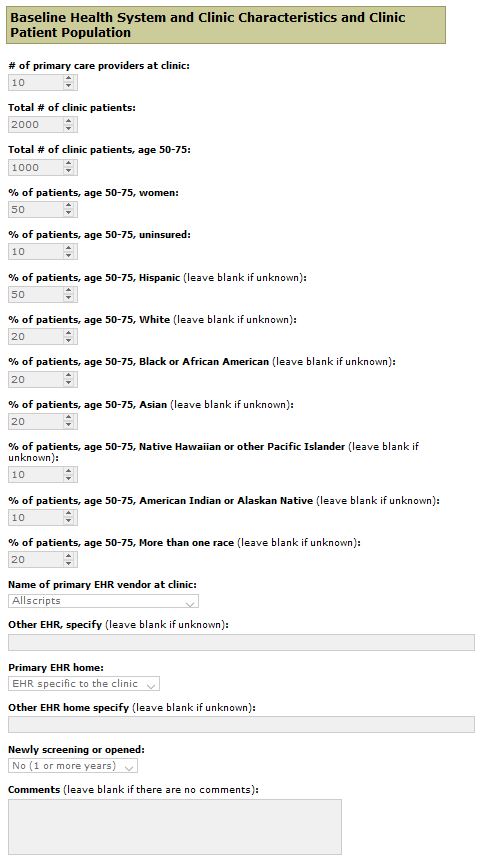Lower the percent uninsured value
The height and width of the screenshot is (861, 482).
(x=69, y=255)
